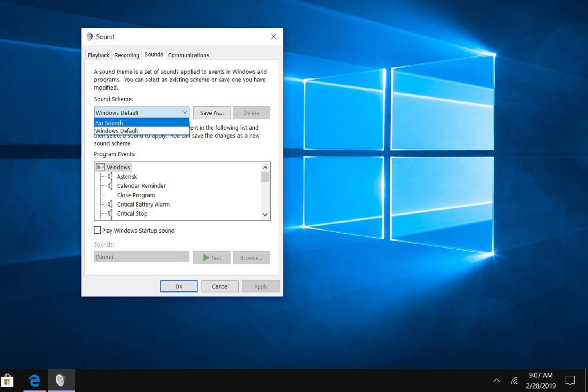The height and width of the screenshot is (392, 588).
Task: Switch to the Playback tab
Action: pos(98,55)
